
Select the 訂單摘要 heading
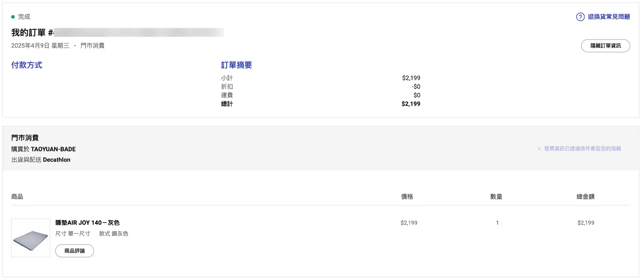[237, 65]
